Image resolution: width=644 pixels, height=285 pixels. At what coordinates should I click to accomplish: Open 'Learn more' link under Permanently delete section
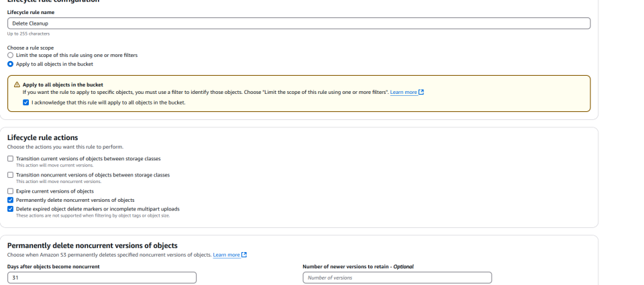(x=226, y=255)
